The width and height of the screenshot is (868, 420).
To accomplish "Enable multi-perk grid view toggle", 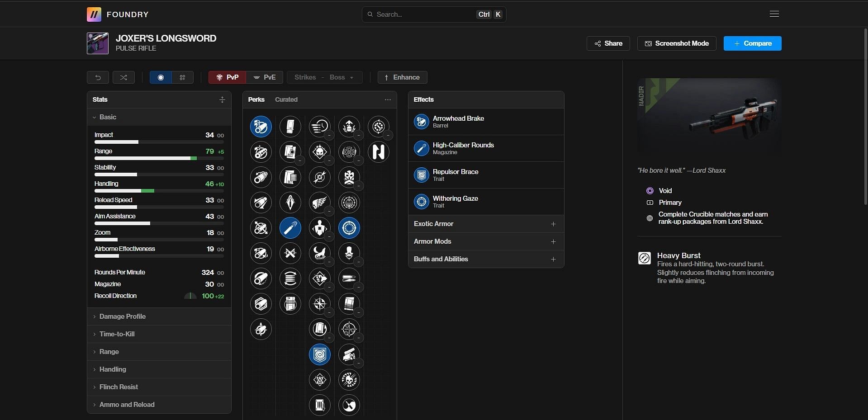I will (183, 77).
